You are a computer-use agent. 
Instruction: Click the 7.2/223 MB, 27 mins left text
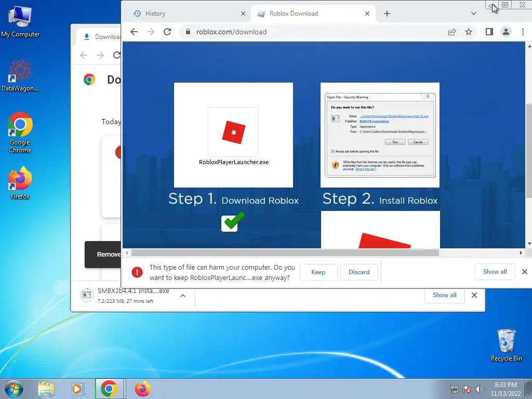point(125,301)
